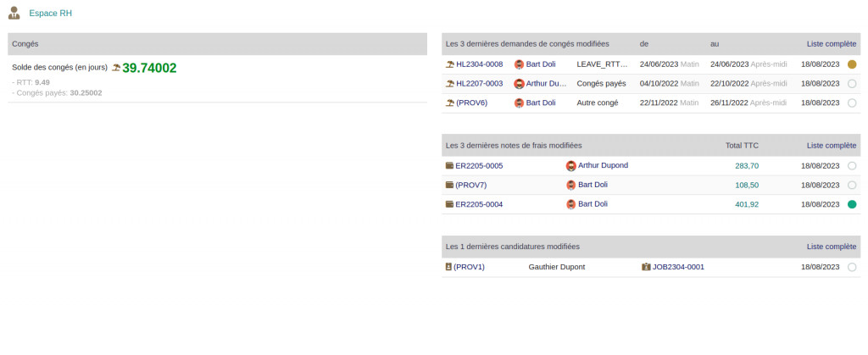Click the Espace RH user icon
This screenshot has width=868, height=355.
click(x=14, y=13)
